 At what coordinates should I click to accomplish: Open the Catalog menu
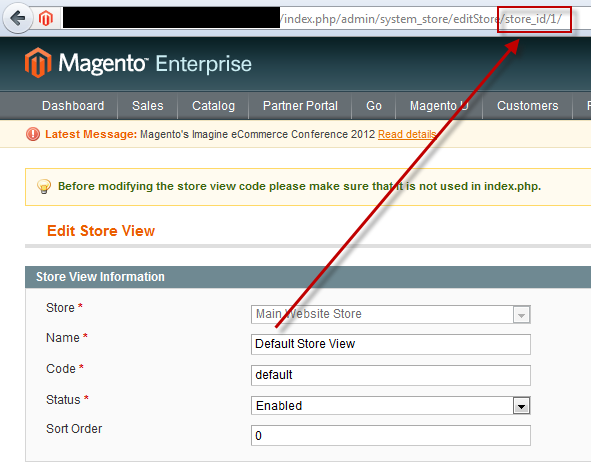click(213, 106)
